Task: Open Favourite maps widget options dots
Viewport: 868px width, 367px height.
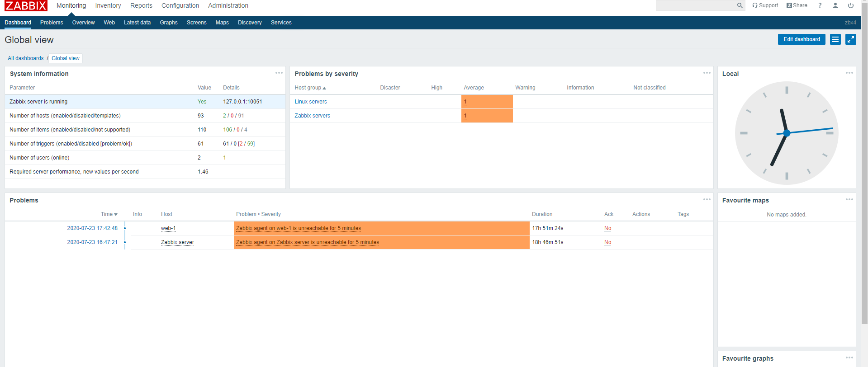Action: coord(849,199)
